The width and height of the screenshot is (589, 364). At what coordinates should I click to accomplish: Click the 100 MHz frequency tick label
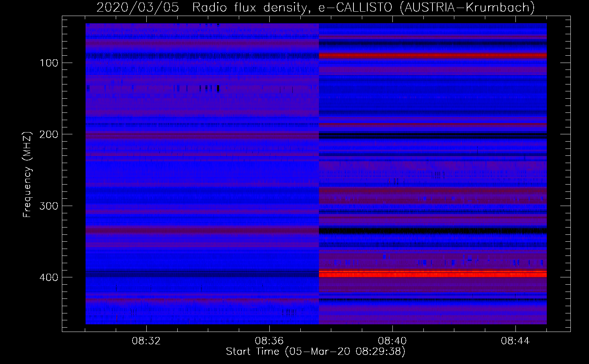point(49,63)
